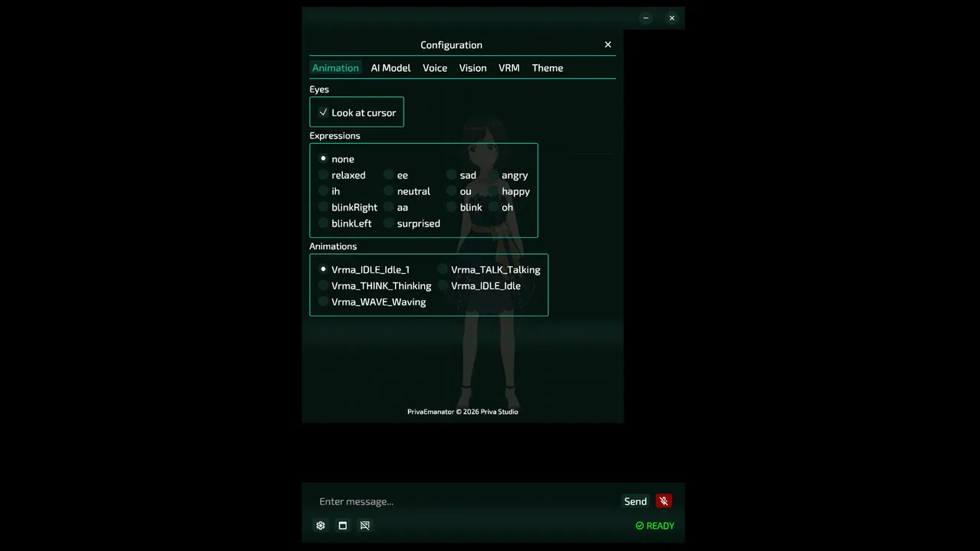
Task: Click the 'Eyes' section label
Action: 319,90
